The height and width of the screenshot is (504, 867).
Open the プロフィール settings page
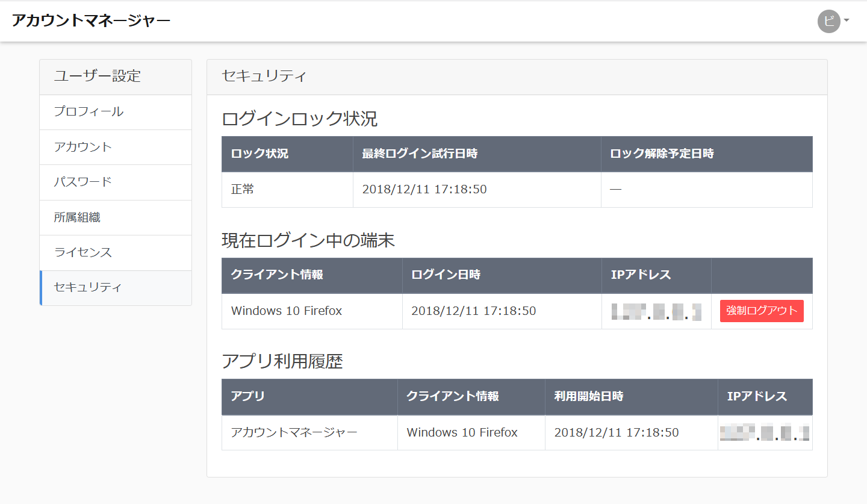(89, 112)
